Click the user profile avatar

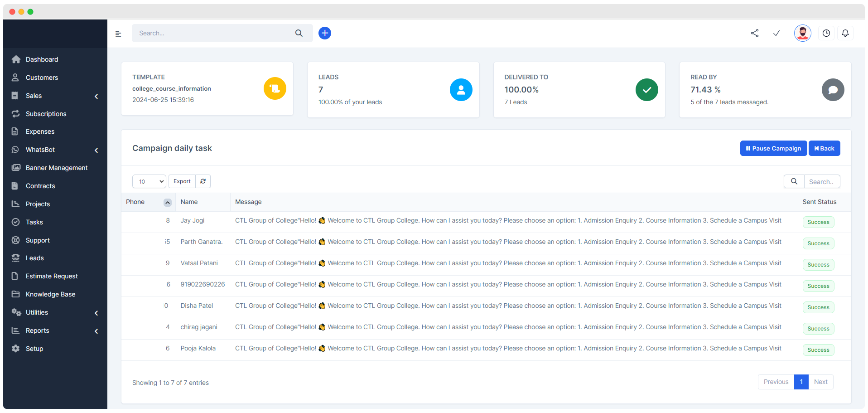[802, 33]
